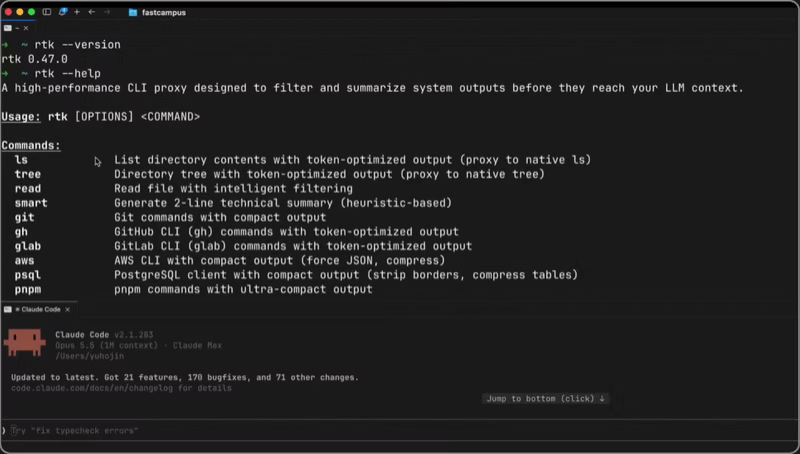This screenshot has width=800, height=454.
Task: Click the 'aws' command name
Action: click(24, 261)
